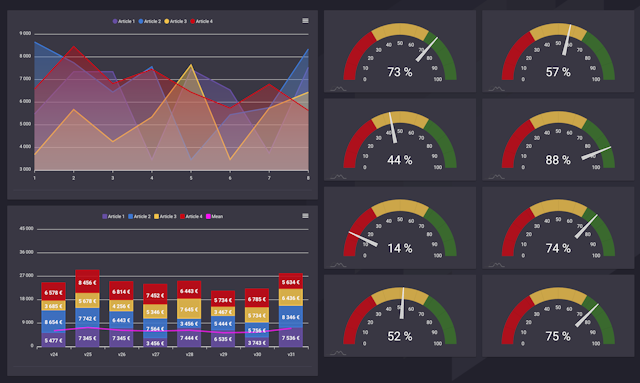Click the 45 000 y-axis label
The width and height of the screenshot is (640, 383).
27,228
